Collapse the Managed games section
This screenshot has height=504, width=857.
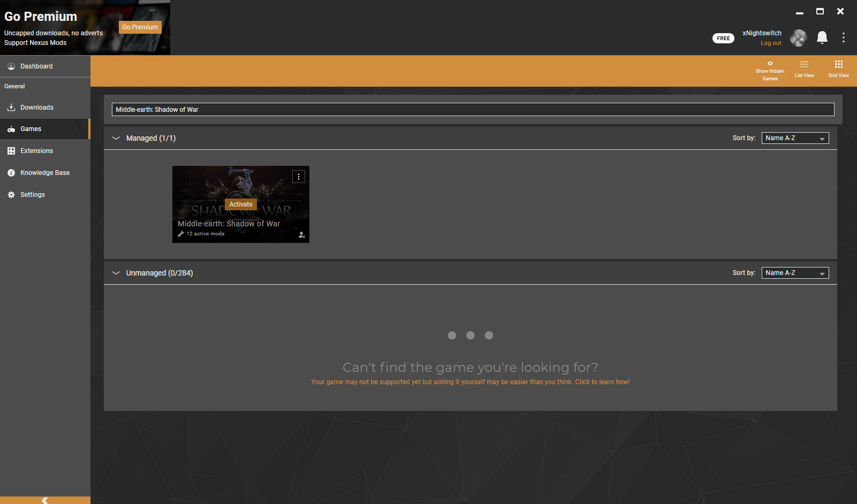click(x=116, y=138)
